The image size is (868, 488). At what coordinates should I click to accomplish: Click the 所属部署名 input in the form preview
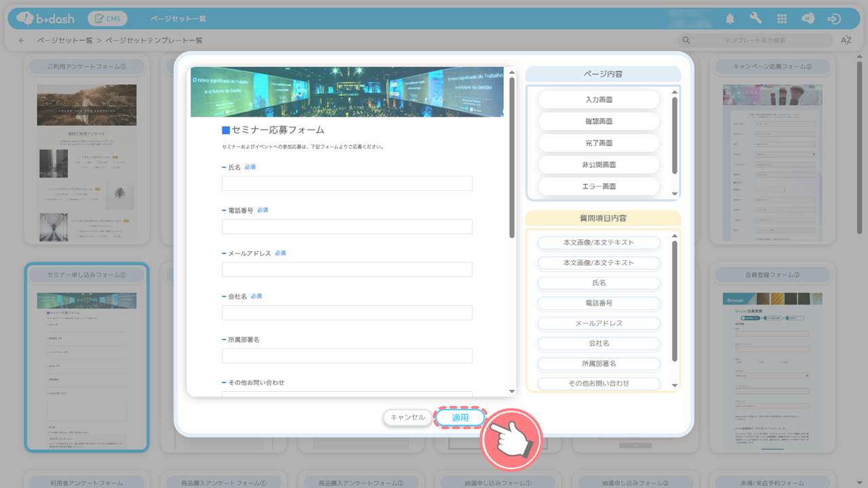tap(347, 356)
